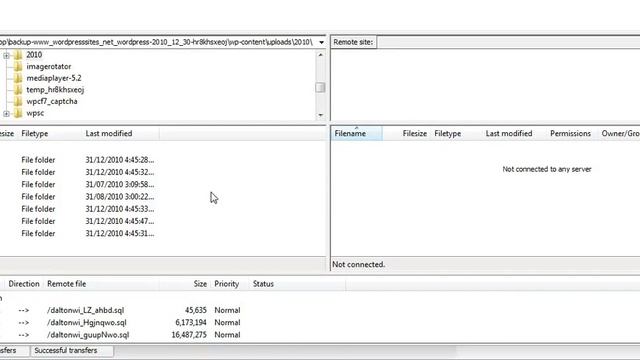Expand the 2010 folder tree node

(x=6, y=55)
